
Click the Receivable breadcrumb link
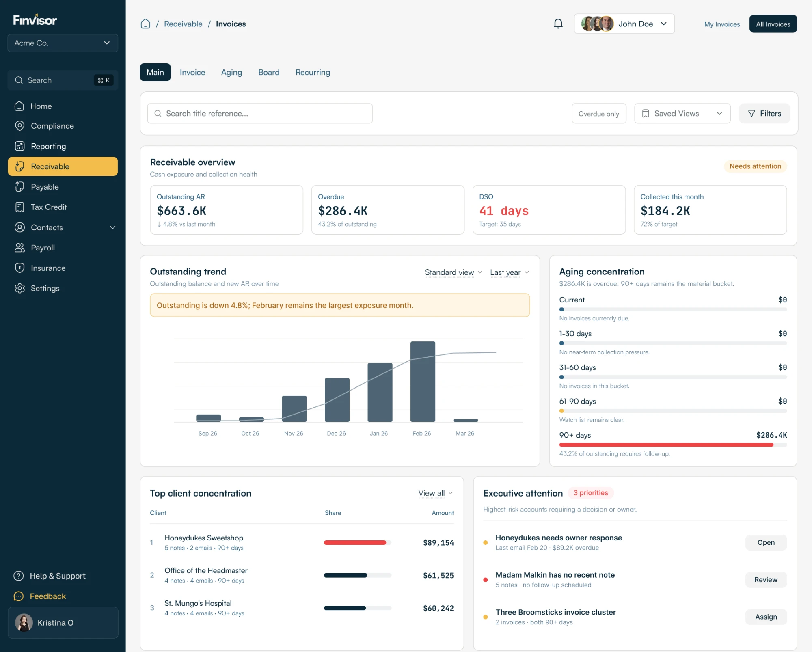(x=183, y=24)
